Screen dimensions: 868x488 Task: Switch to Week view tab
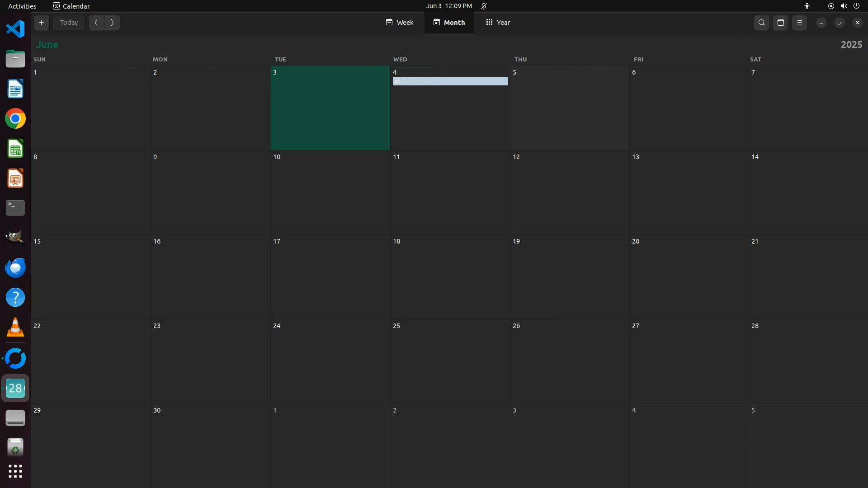coord(400,23)
